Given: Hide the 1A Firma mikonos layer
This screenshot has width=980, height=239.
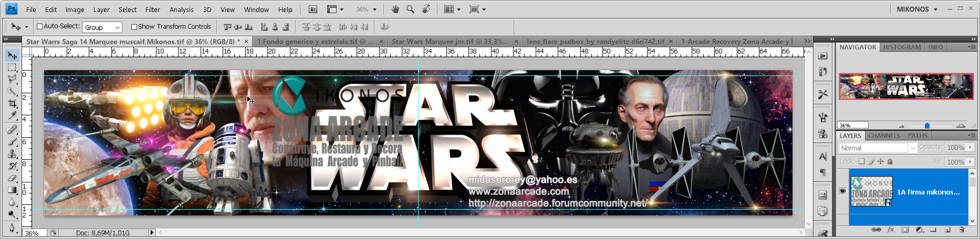Looking at the screenshot, I should pyautogui.click(x=842, y=191).
